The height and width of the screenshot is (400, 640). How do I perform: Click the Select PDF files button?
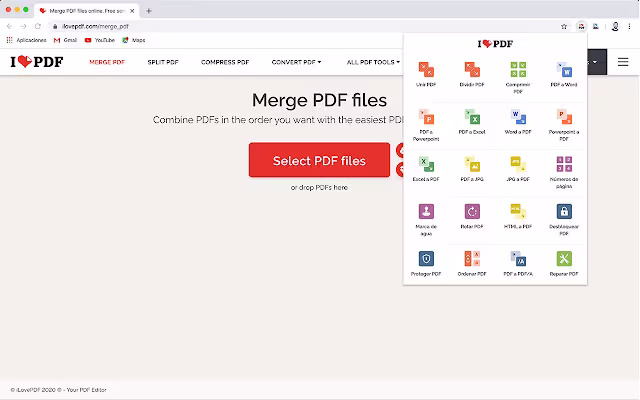click(319, 160)
